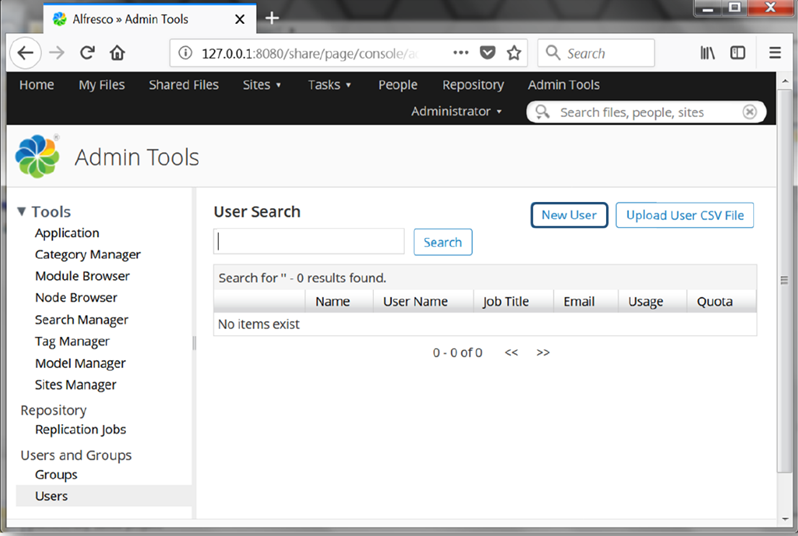Open the People menu item
Viewport: 798px width, 536px height.
point(398,85)
